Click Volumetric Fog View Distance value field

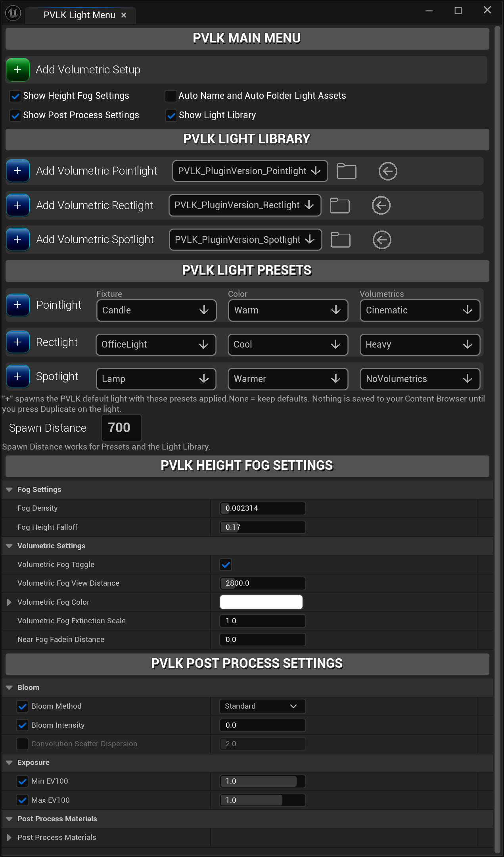pos(263,583)
